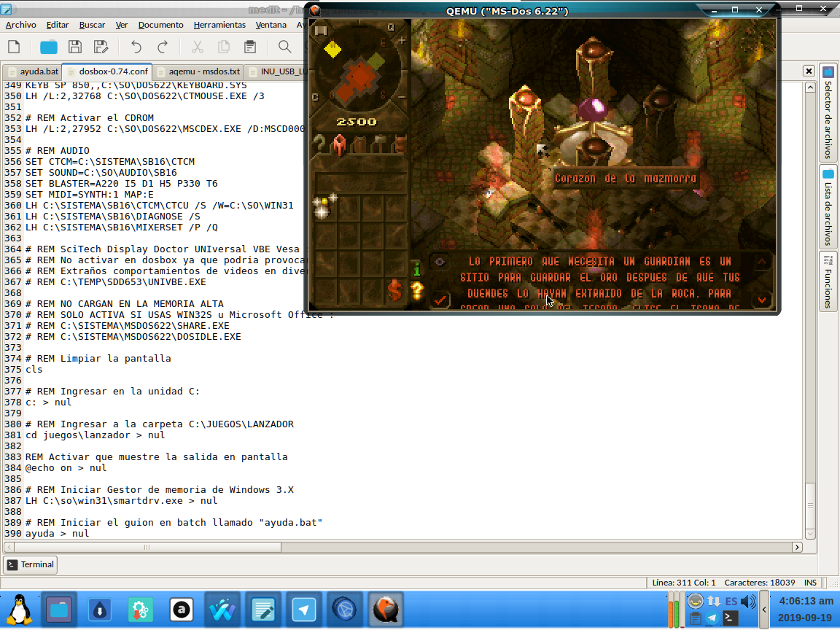Select the red rooms tab in game panel
Viewport: 840px width, 630px height.
[x=339, y=144]
